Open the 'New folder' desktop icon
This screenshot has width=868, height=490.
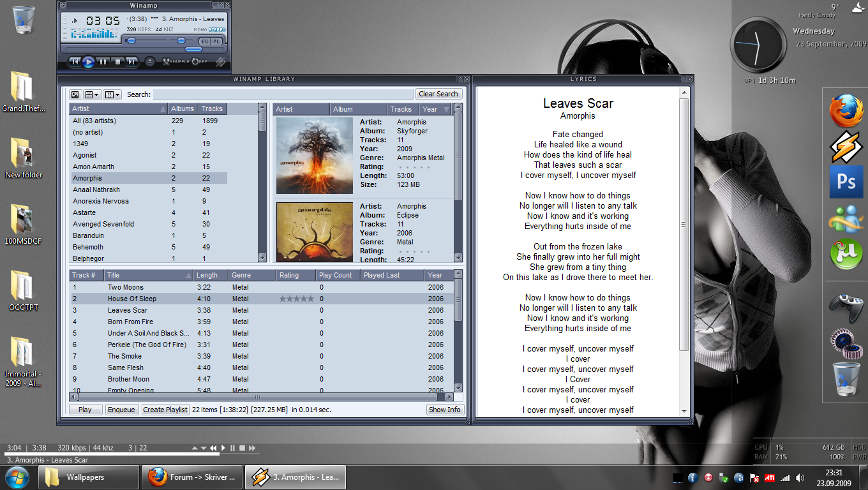pos(24,158)
